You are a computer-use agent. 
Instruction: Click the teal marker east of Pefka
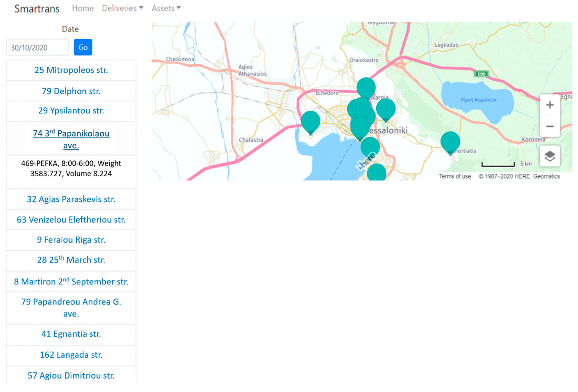(386, 108)
